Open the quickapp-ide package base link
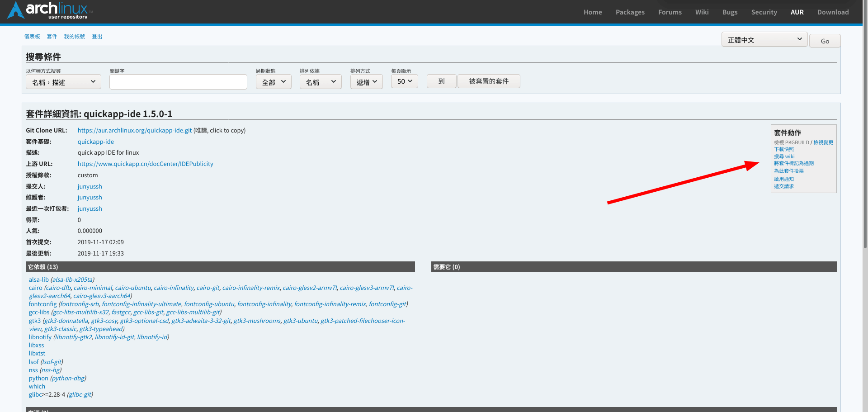Viewport: 868px width, 412px height. pos(96,142)
